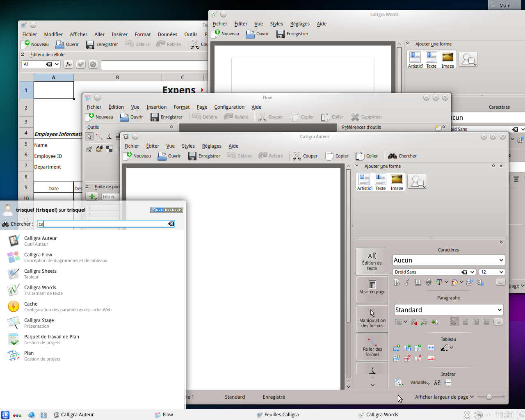Open the Vue menu in Calligra Auteur
Screen dimensions: 525x420
coord(171,146)
